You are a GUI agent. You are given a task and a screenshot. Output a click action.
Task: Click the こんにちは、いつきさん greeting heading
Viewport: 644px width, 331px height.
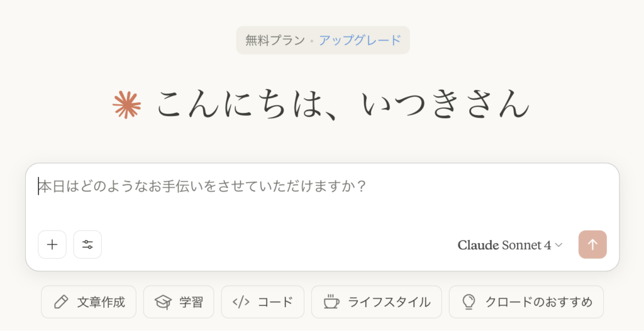(x=343, y=105)
